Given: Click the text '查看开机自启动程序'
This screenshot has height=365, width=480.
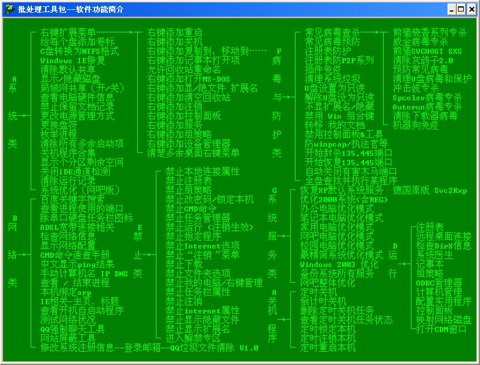Looking at the screenshot, I should pos(82,311).
